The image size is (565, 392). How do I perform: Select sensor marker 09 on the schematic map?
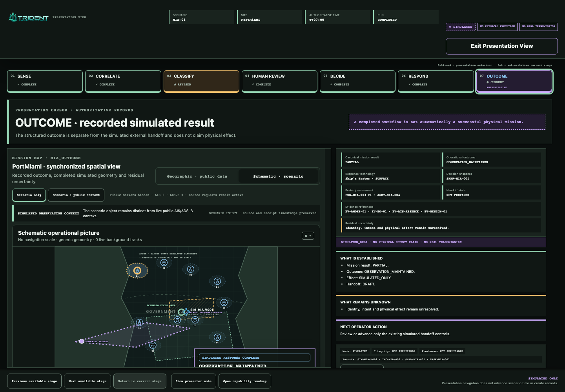[153, 345]
